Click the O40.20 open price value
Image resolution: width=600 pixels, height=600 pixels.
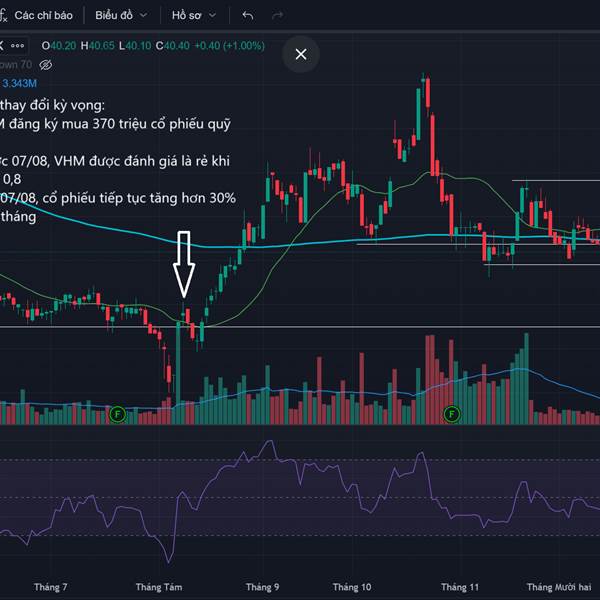point(59,46)
